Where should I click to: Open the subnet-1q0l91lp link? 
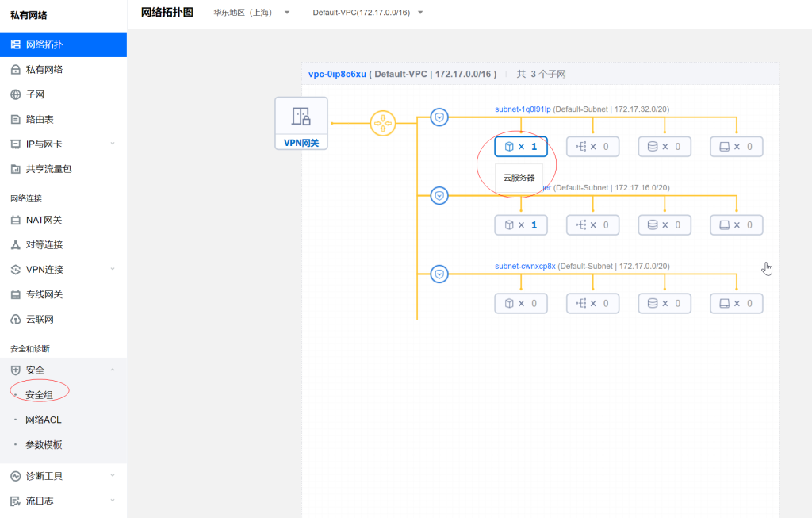(523, 109)
